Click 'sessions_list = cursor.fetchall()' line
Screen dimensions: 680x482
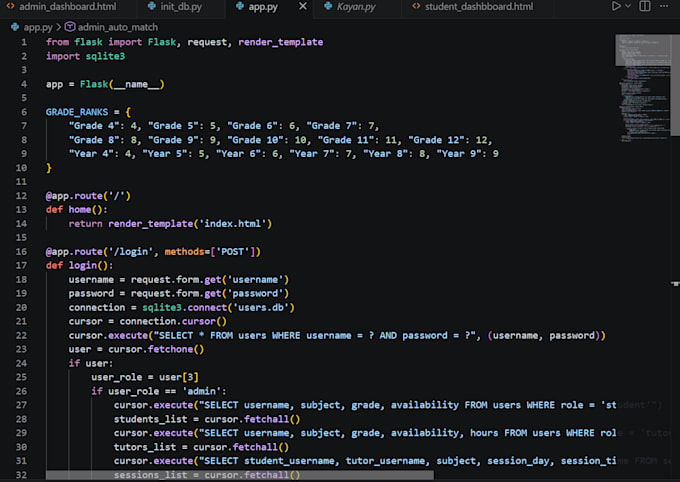(x=207, y=475)
